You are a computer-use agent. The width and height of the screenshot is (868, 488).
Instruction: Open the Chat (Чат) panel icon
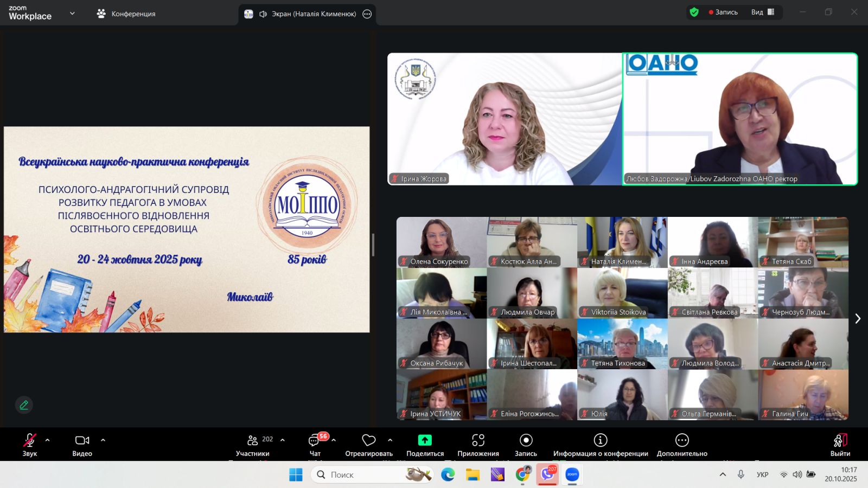tap(314, 440)
